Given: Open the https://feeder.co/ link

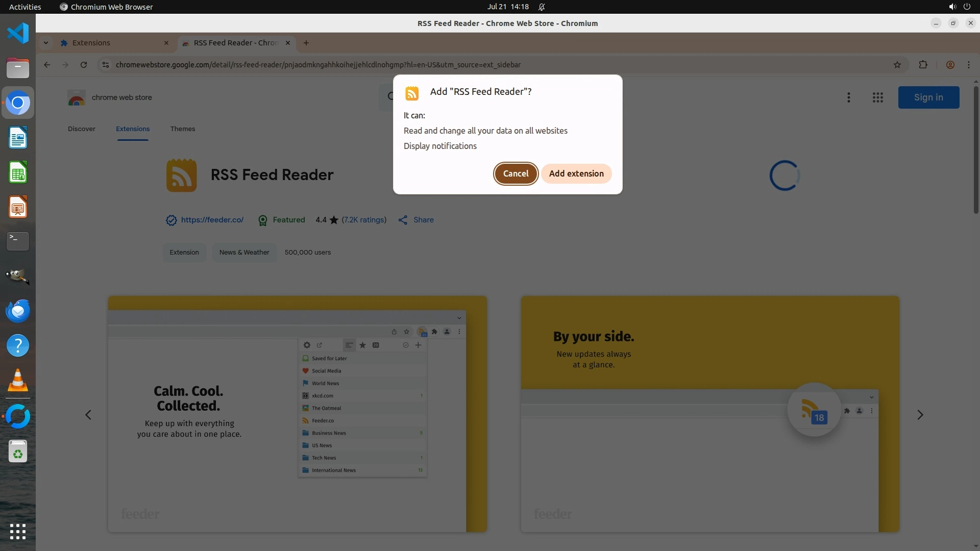Looking at the screenshot, I should point(212,220).
